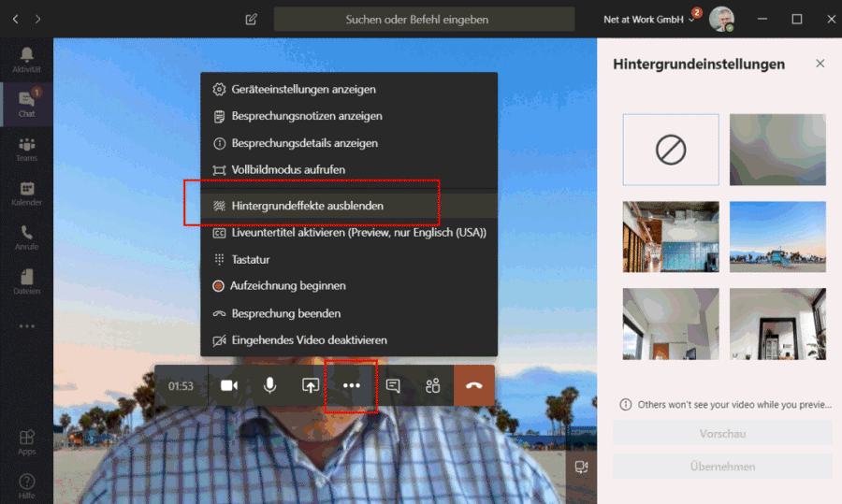Choose Aufzeichnung beginnen from menu
Image resolution: width=842 pixels, height=504 pixels.
pyautogui.click(x=288, y=286)
